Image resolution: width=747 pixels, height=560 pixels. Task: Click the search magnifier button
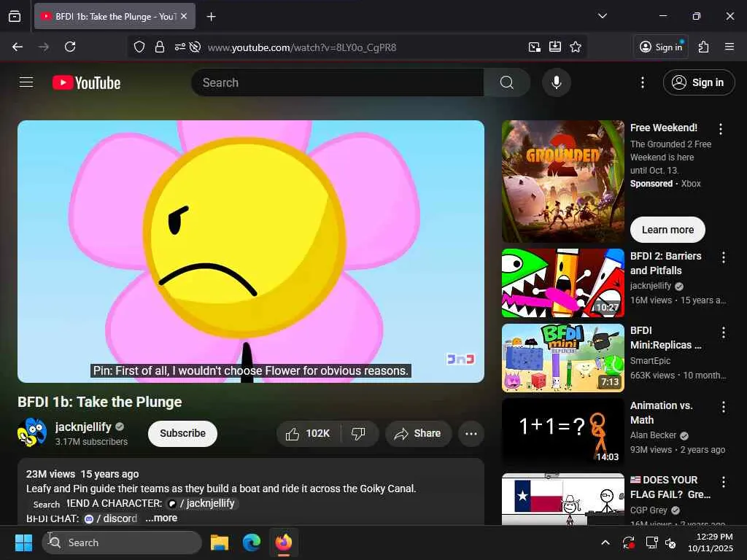[507, 82]
